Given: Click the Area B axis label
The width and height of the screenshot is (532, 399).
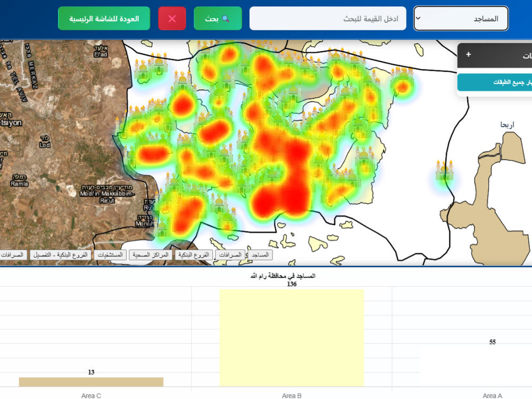Looking at the screenshot, I should [x=292, y=395].
